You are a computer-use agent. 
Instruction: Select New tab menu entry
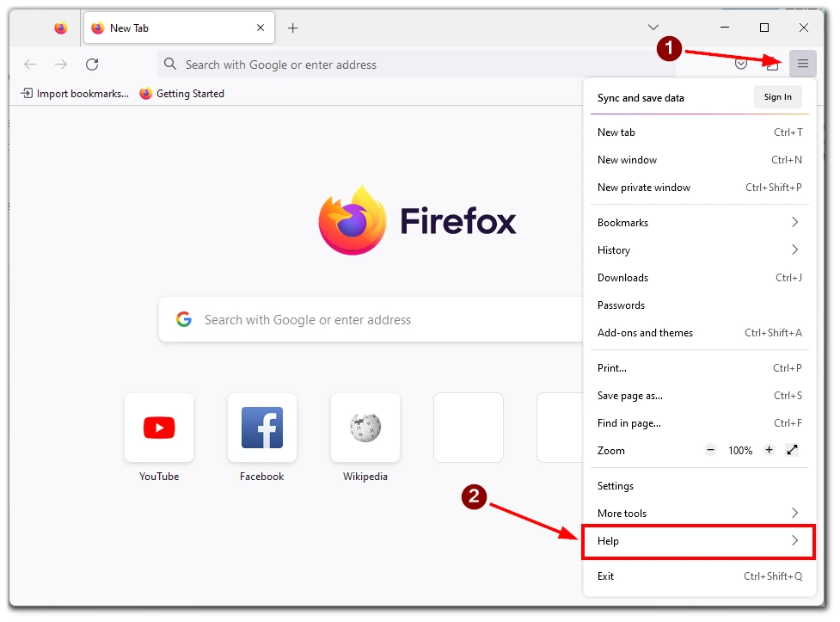[x=700, y=132]
